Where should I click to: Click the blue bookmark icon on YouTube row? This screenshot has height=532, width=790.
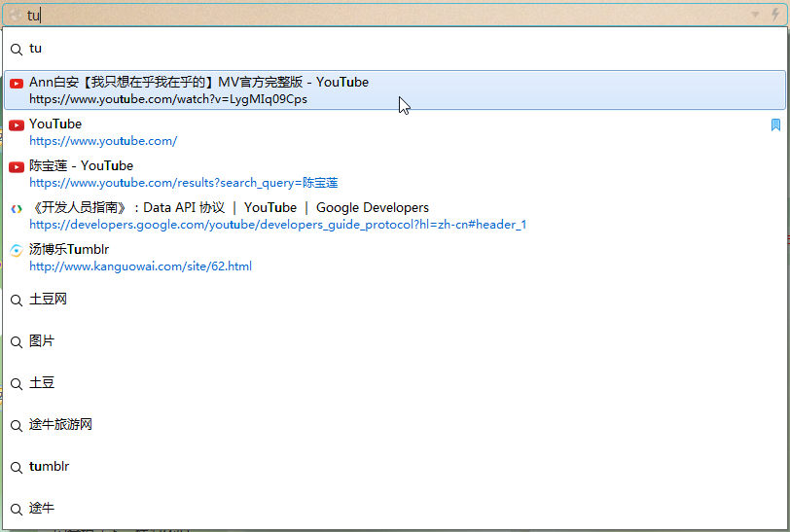click(x=776, y=124)
